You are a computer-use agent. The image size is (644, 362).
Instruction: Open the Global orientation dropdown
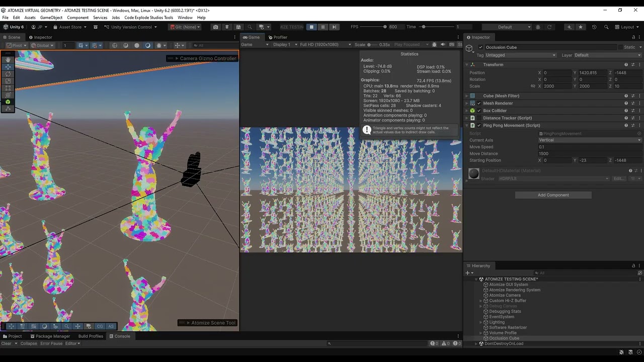click(x=42, y=45)
